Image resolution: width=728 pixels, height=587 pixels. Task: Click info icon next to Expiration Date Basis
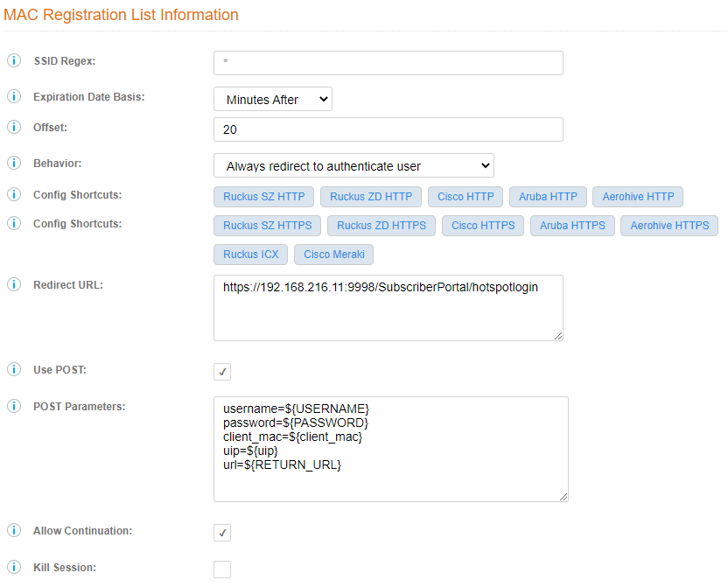(14, 97)
